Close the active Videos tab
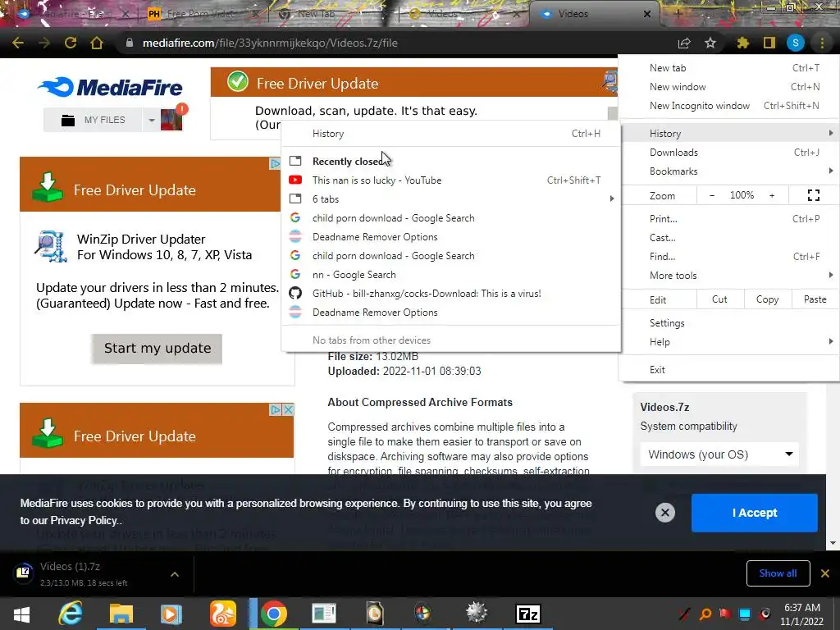The width and height of the screenshot is (840, 630). point(647,14)
